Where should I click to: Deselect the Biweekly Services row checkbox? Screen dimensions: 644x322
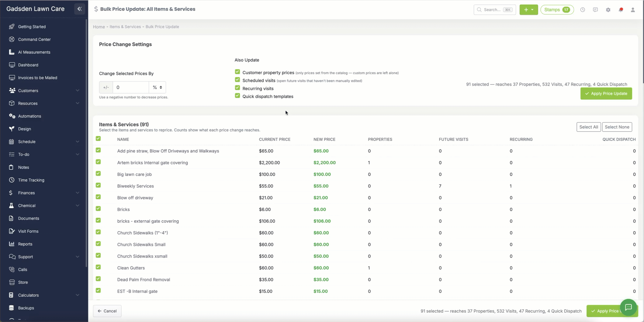(98, 185)
